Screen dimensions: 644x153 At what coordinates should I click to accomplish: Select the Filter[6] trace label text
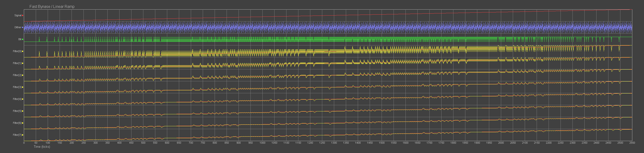[17, 123]
